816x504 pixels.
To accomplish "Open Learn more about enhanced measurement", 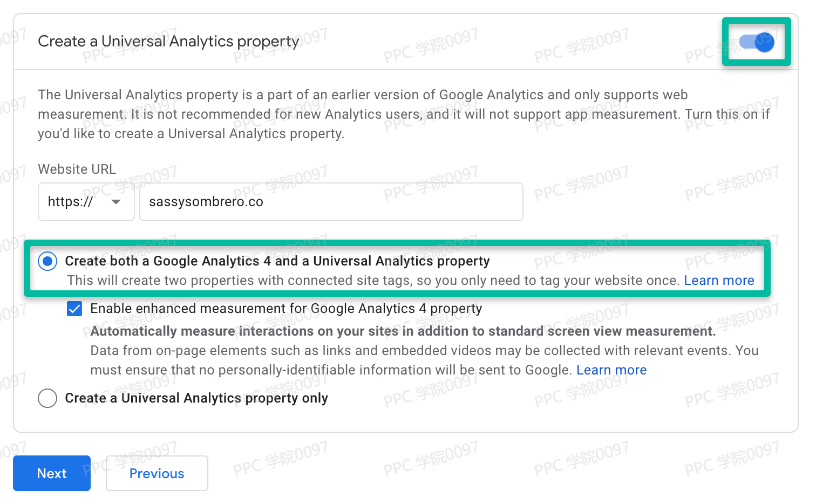I will (611, 370).
